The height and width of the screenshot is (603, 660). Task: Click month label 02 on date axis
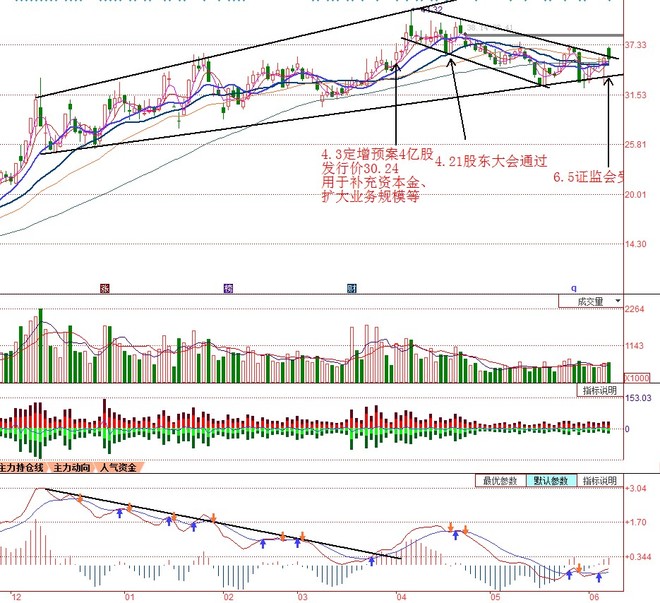228,597
